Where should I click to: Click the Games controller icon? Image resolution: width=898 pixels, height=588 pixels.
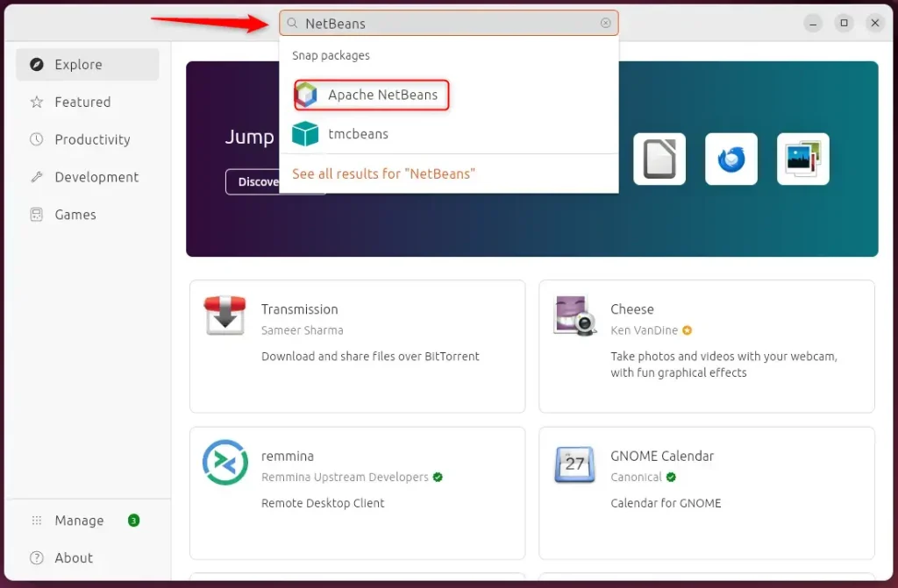[37, 215]
